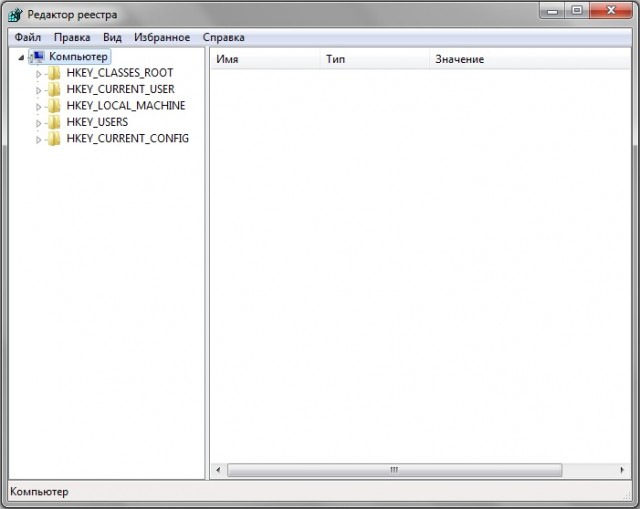Open the Правка menu
Image resolution: width=640 pixels, height=509 pixels.
(x=72, y=37)
